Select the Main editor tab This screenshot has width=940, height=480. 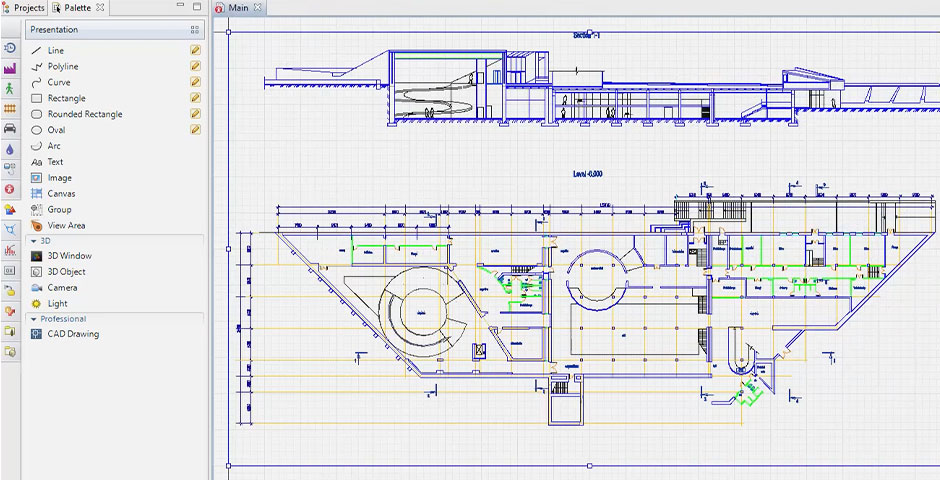[237, 8]
